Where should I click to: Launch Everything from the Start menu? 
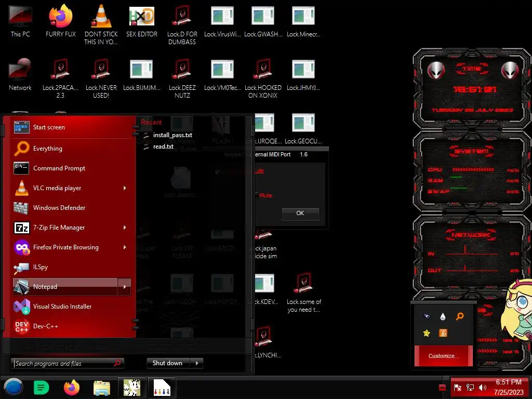[x=72, y=149]
